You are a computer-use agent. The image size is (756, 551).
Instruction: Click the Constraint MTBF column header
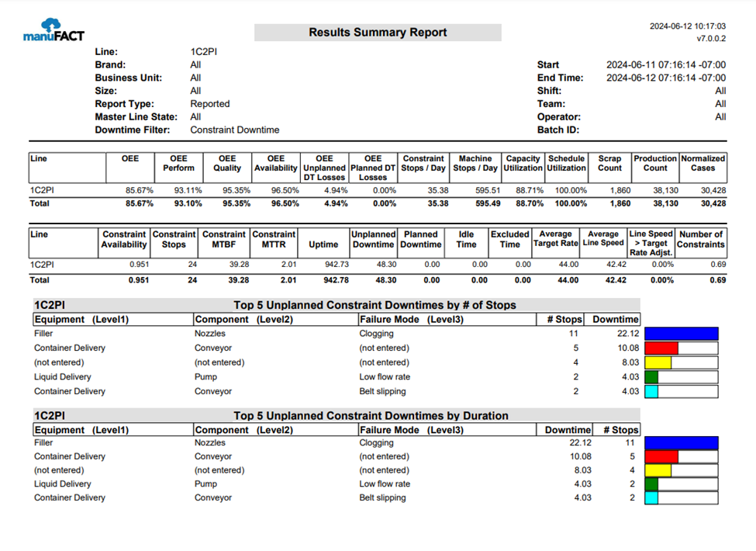[x=224, y=239]
